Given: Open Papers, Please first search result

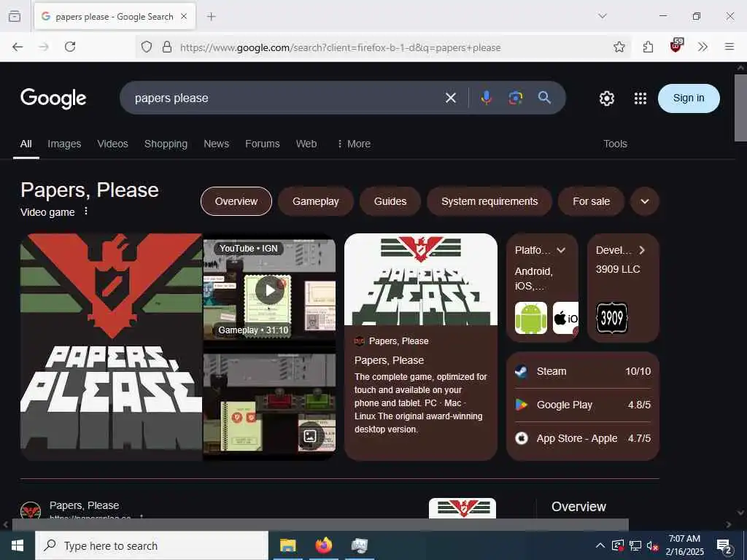Looking at the screenshot, I should click(x=85, y=506).
